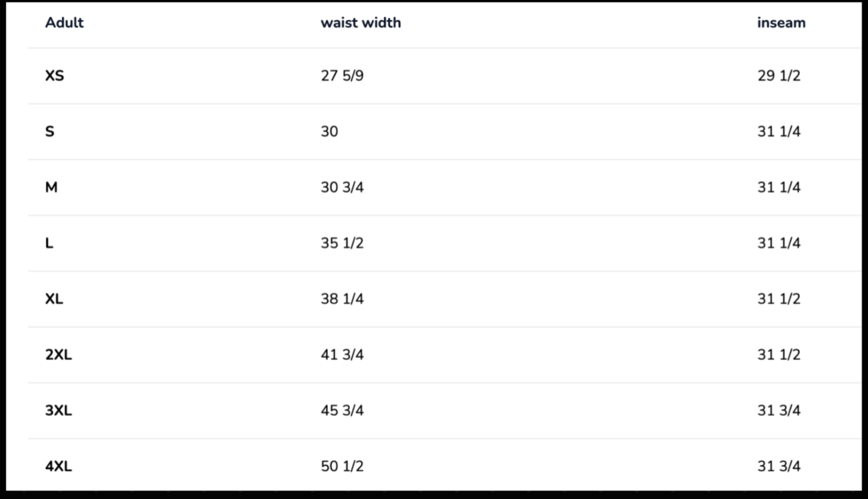
Task: Select the S size row label
Action: pyautogui.click(x=50, y=131)
